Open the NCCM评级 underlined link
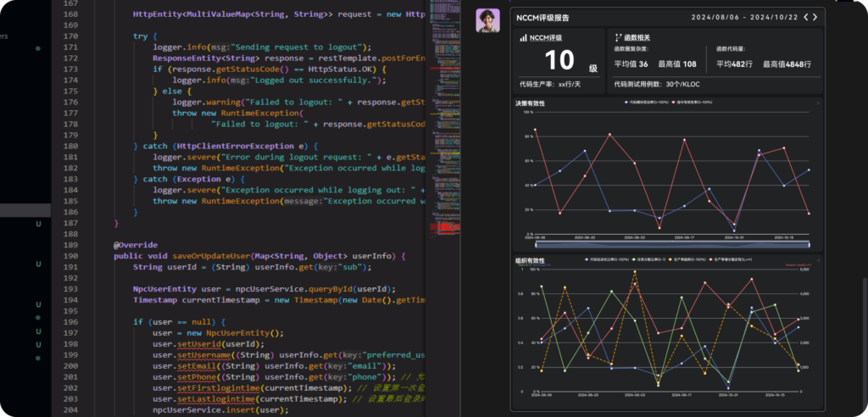The image size is (868, 417). point(545,38)
